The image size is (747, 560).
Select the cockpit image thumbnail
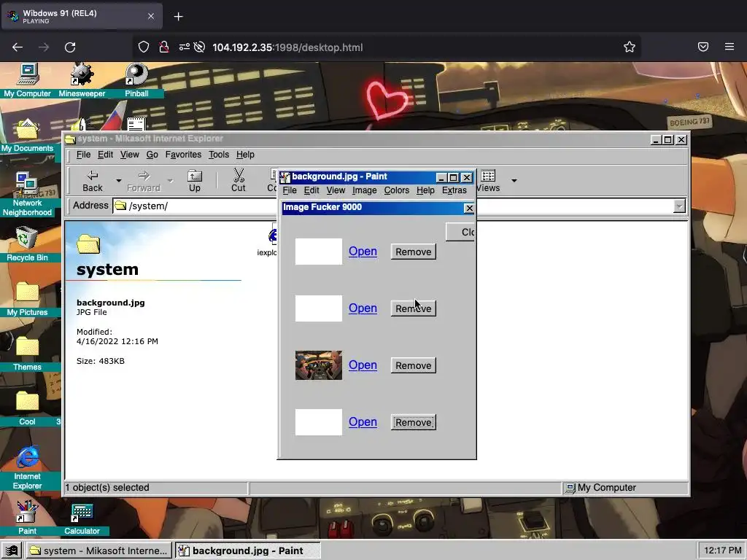coord(318,365)
